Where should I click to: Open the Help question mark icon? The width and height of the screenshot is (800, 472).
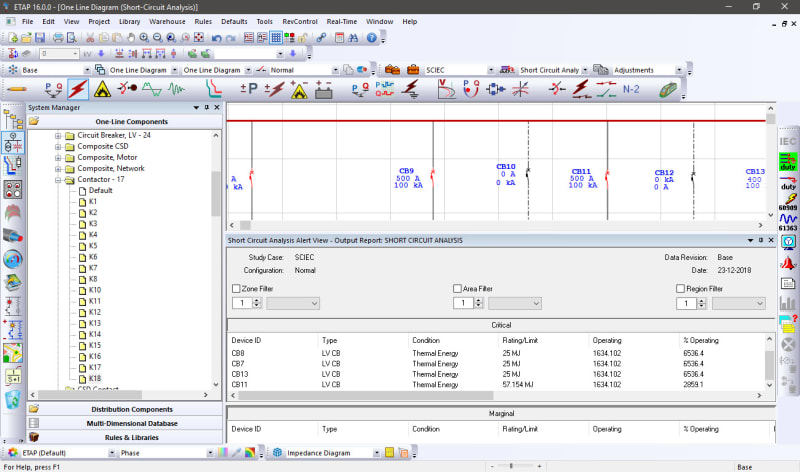(371, 38)
